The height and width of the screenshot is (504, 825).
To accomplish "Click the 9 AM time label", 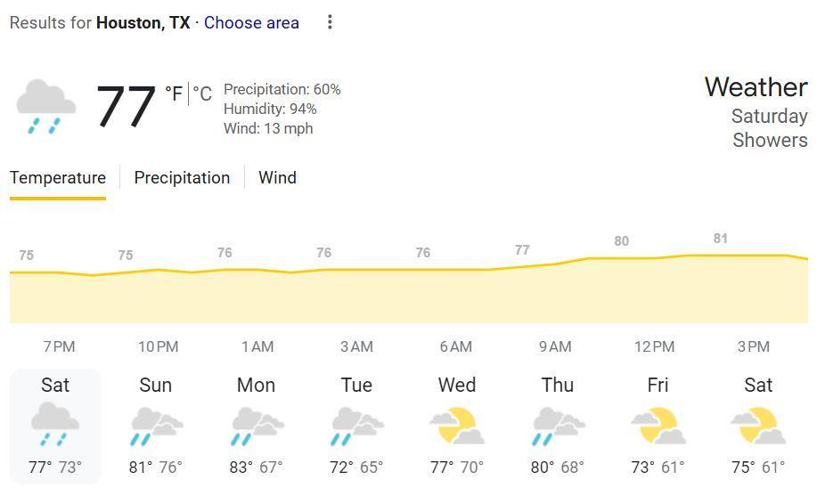I will 555,346.
